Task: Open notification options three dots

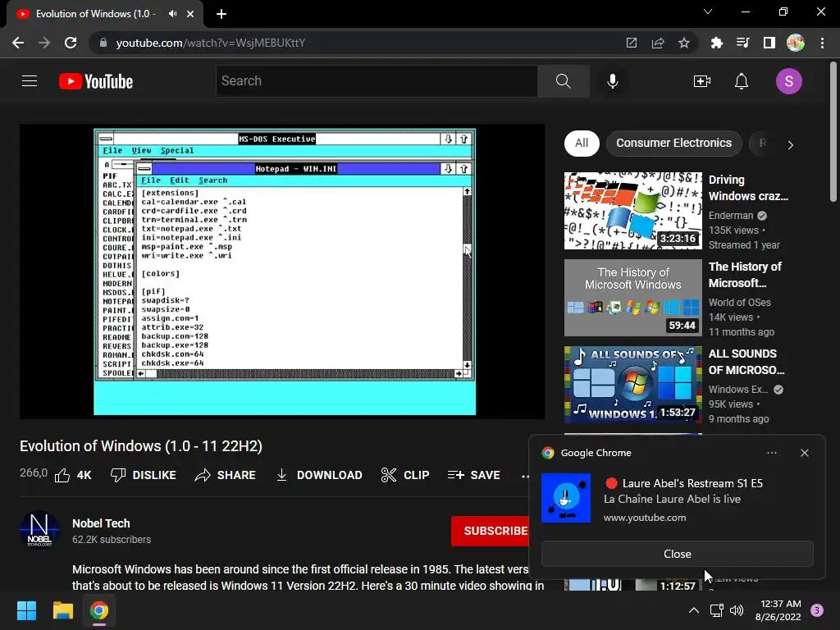Action: 772,453
